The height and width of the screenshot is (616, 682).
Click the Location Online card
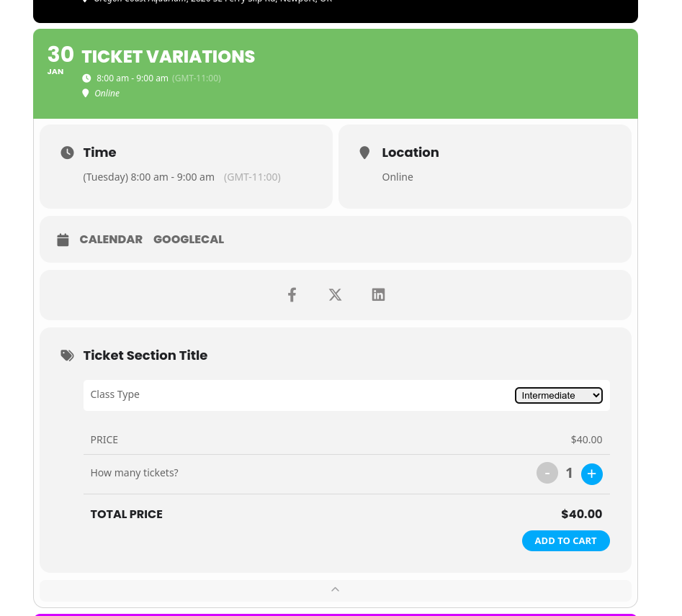[485, 166]
